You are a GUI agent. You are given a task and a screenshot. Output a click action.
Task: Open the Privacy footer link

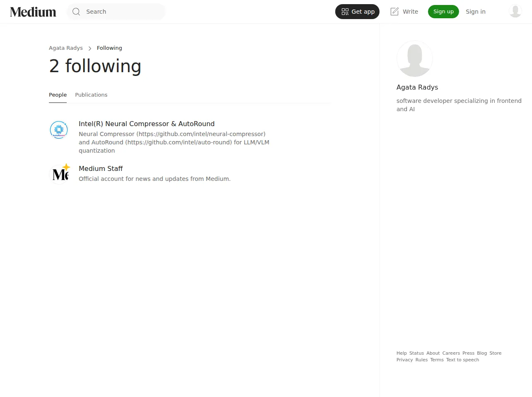click(x=405, y=360)
